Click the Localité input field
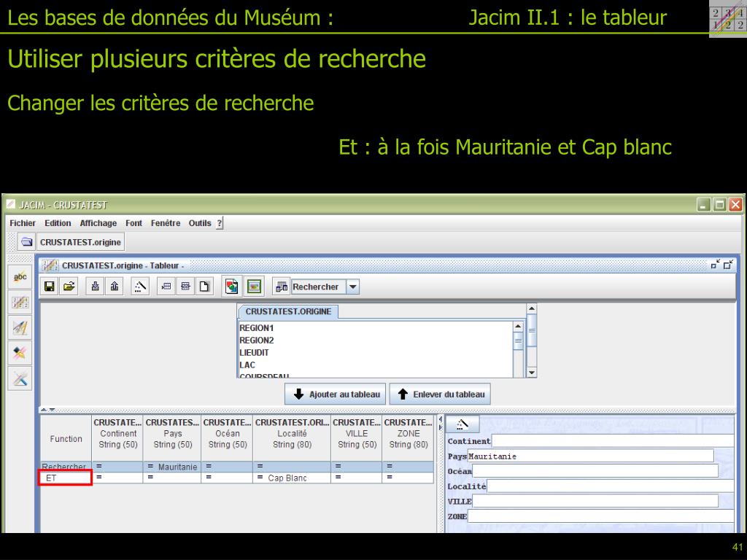 click(611, 486)
